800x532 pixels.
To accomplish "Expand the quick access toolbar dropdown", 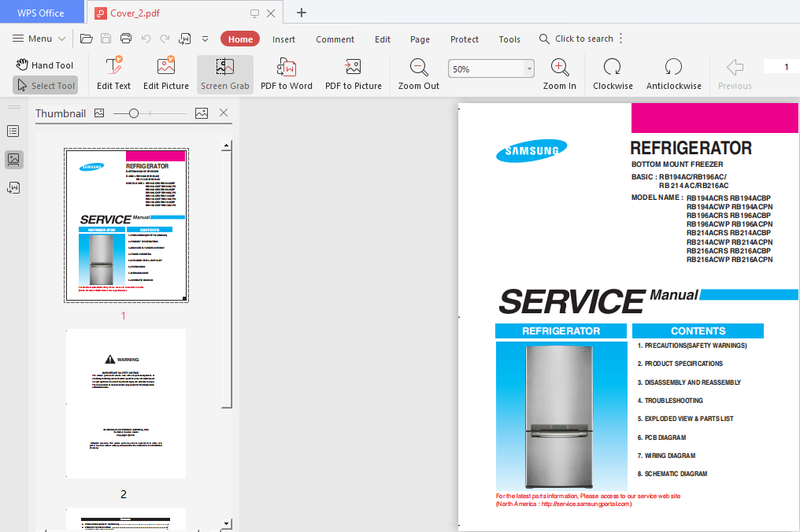I will 205,39.
